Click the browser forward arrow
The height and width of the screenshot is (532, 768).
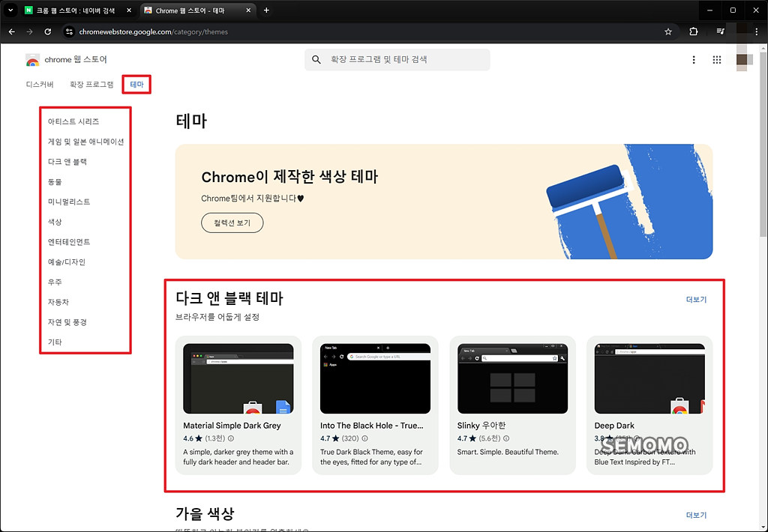(29, 31)
